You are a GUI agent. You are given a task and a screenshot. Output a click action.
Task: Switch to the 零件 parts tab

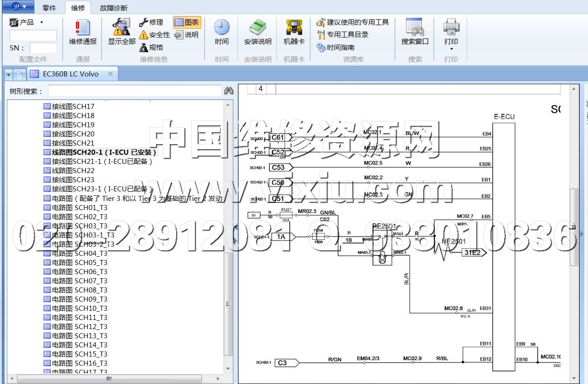coord(49,8)
